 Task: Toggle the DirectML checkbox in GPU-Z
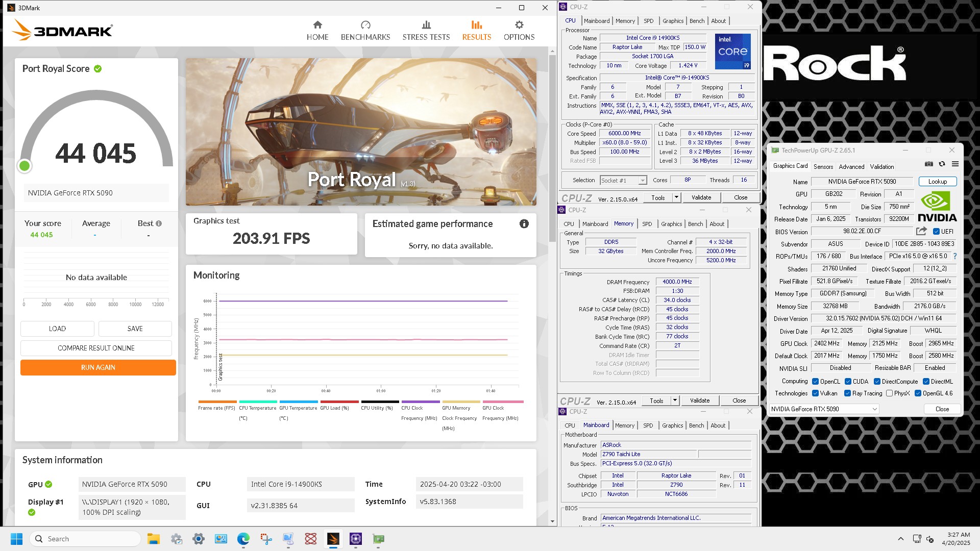926,382
